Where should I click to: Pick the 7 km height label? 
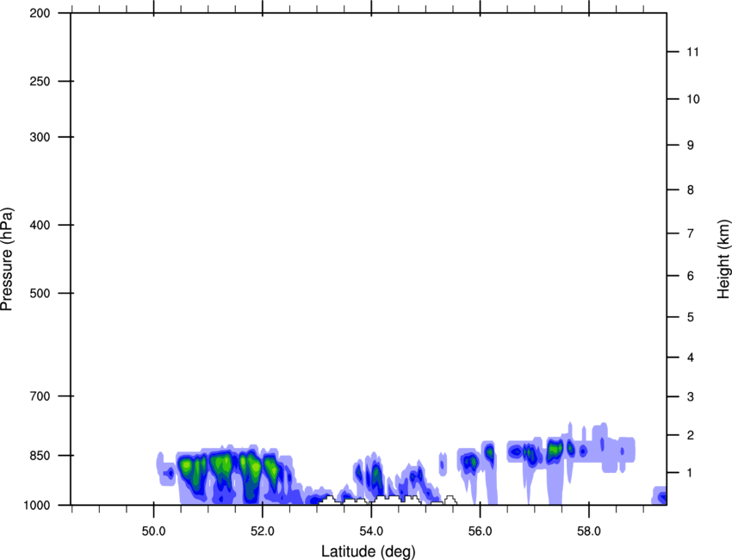click(691, 233)
